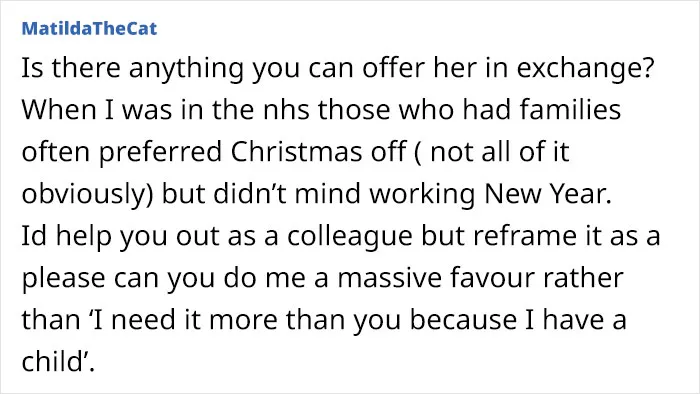This screenshot has width=700, height=394.
Task: Click the word 'When' starting second line
Action: (58, 109)
